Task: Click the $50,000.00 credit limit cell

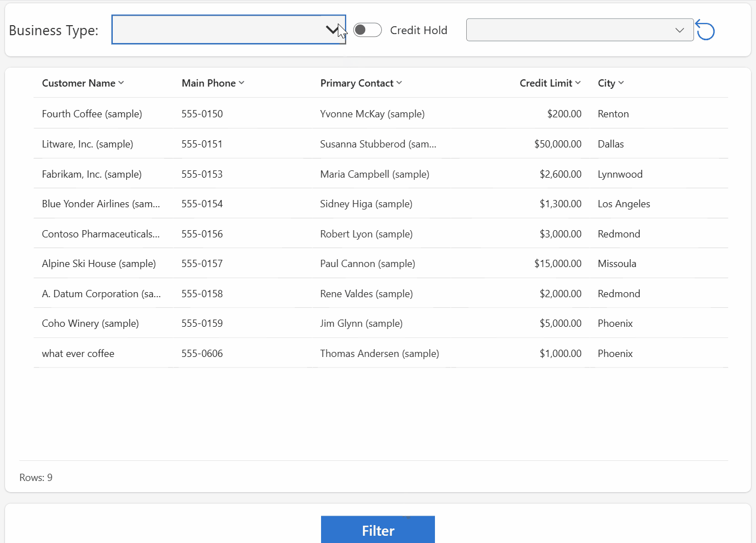Action: (x=557, y=144)
